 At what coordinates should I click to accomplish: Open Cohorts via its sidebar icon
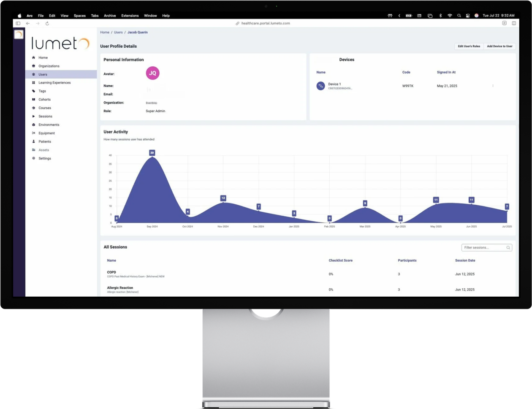pyautogui.click(x=34, y=100)
